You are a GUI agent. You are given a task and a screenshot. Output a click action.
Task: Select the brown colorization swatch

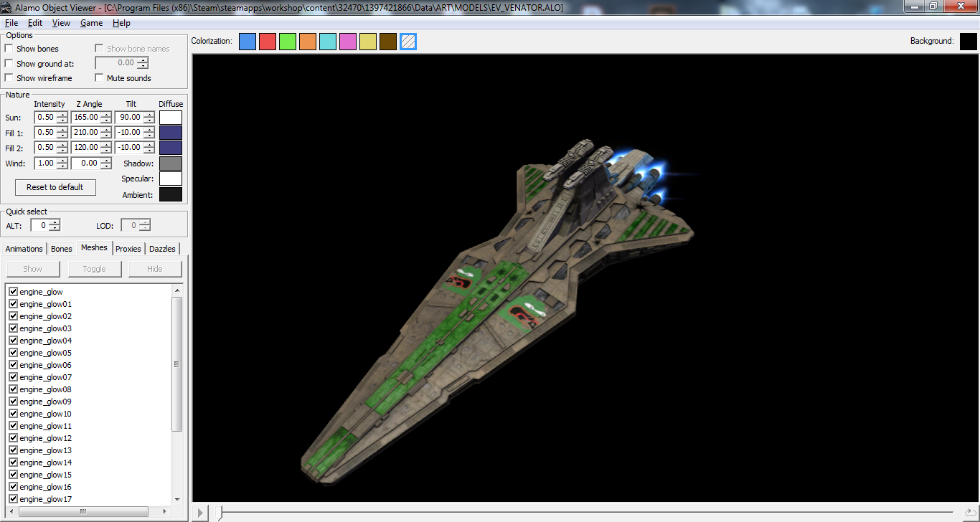tap(387, 42)
